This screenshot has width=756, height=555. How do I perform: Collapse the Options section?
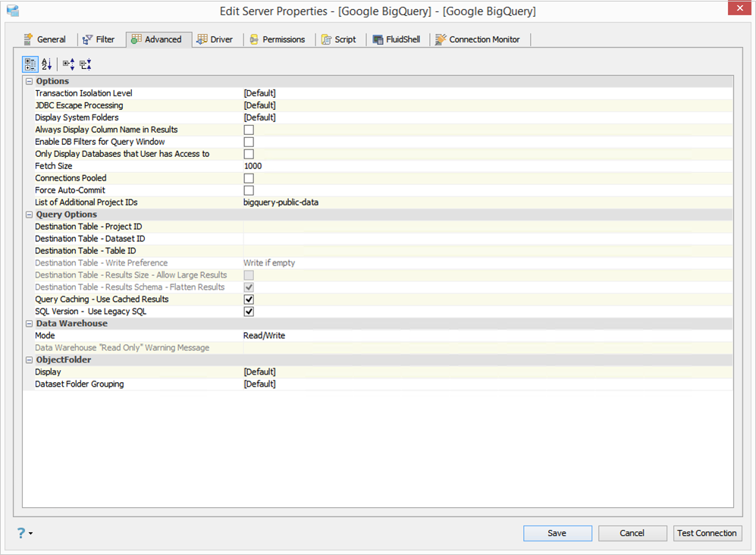[29, 81]
